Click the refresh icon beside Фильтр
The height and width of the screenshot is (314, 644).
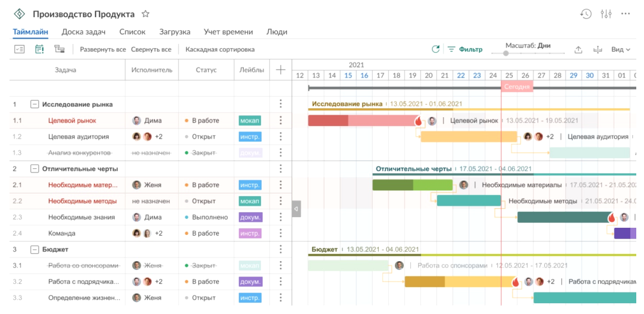435,49
